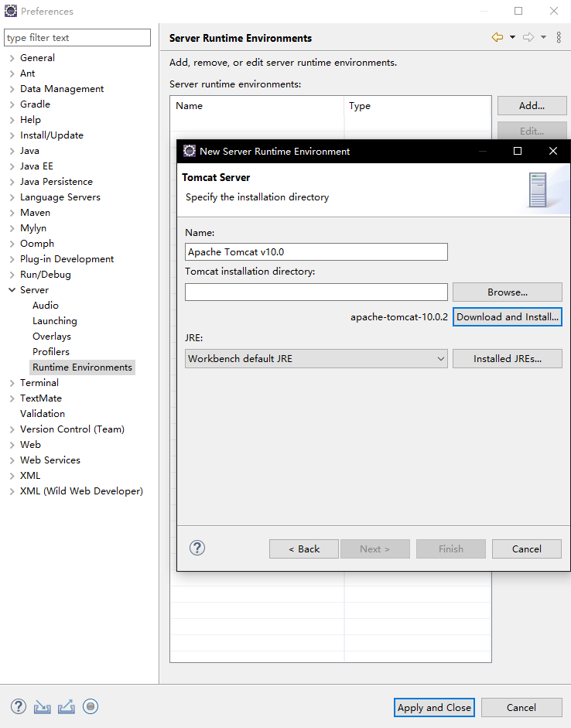Select Oomph in the tree
The width and height of the screenshot is (571, 728).
(36, 243)
